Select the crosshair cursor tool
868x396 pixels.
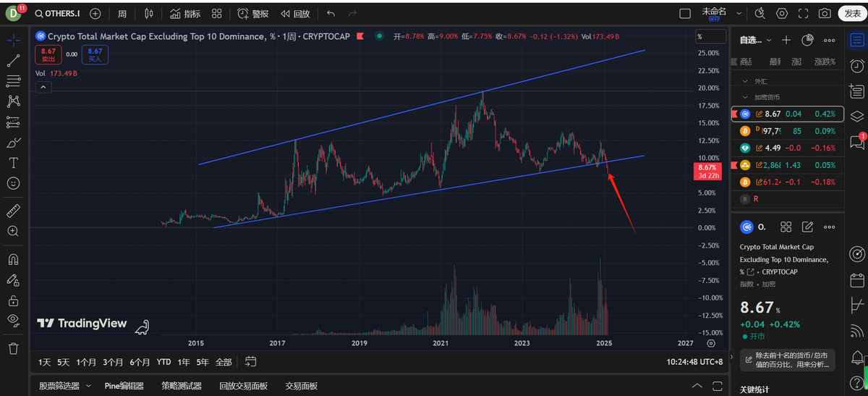[x=13, y=40]
